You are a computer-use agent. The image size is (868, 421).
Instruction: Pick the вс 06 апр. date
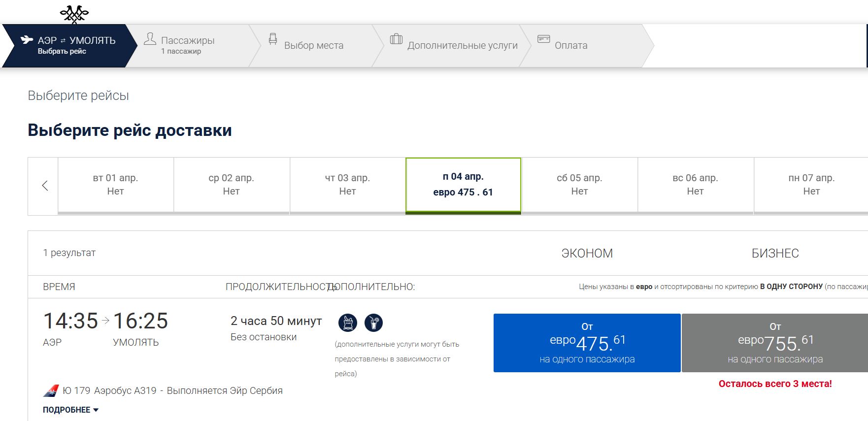coord(695,185)
